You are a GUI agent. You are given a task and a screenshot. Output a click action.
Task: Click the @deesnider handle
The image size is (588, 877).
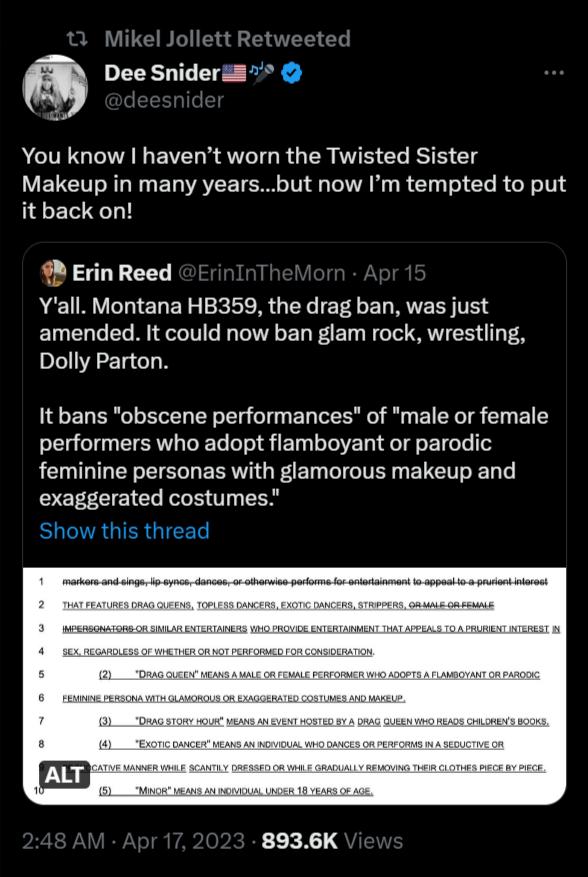[x=163, y=100]
